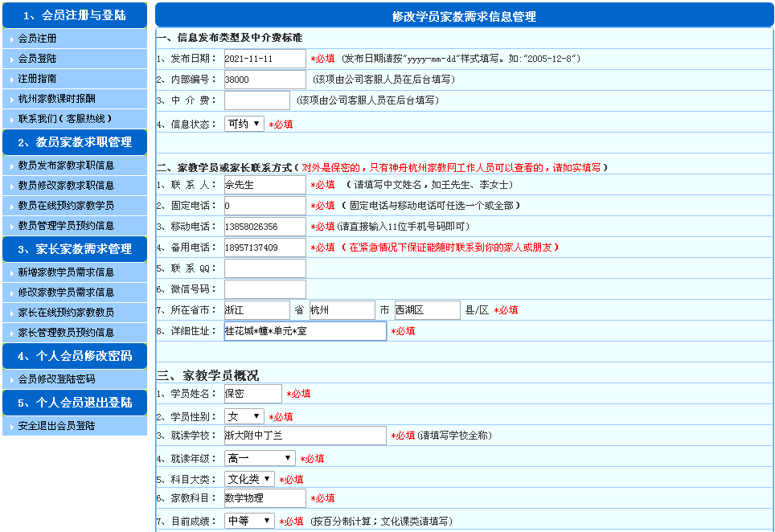This screenshot has height=532, width=775.
Task: Focus the 就读学校 input field
Action: [305, 436]
